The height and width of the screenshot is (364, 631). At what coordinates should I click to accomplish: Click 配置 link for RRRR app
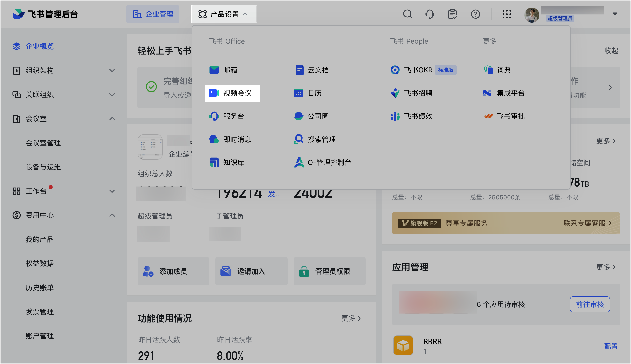[x=611, y=346]
